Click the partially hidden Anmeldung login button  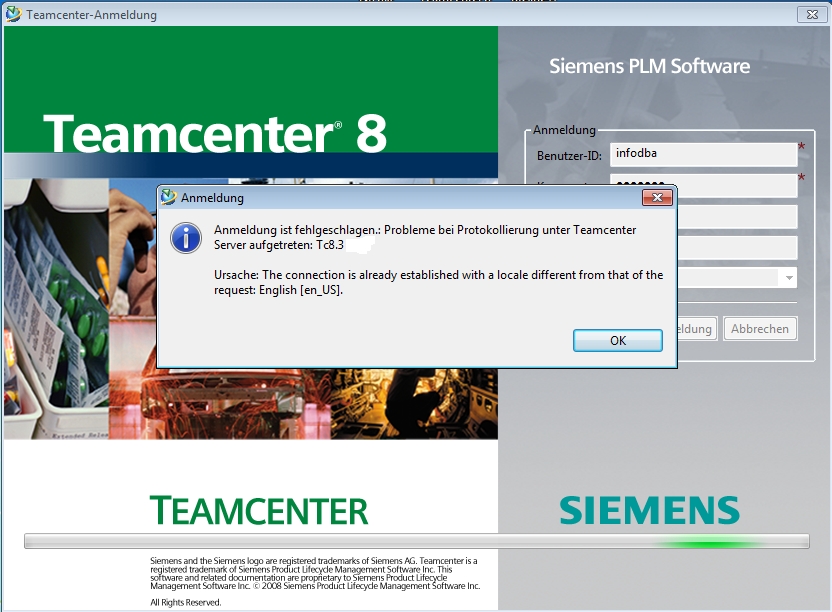pyautogui.click(x=697, y=329)
